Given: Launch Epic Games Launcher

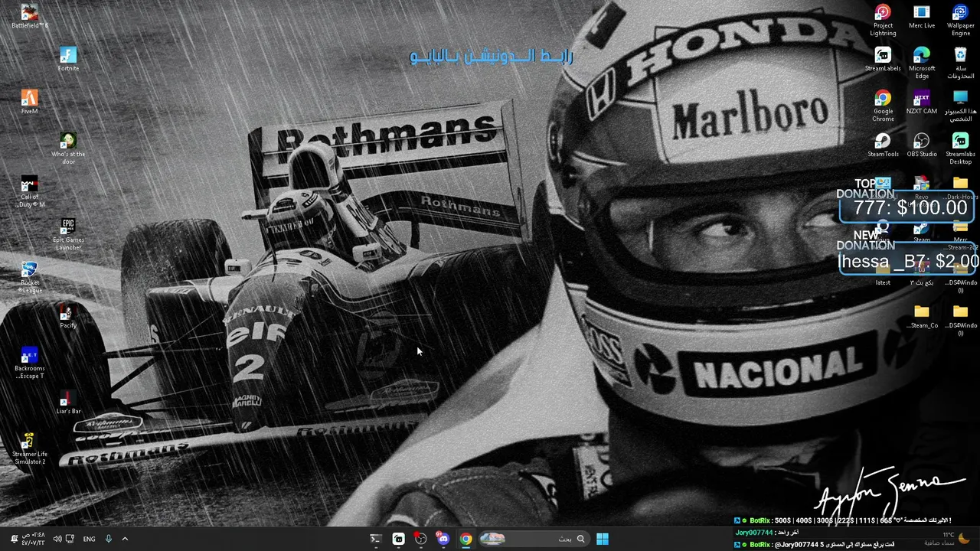Looking at the screenshot, I should click(x=68, y=234).
